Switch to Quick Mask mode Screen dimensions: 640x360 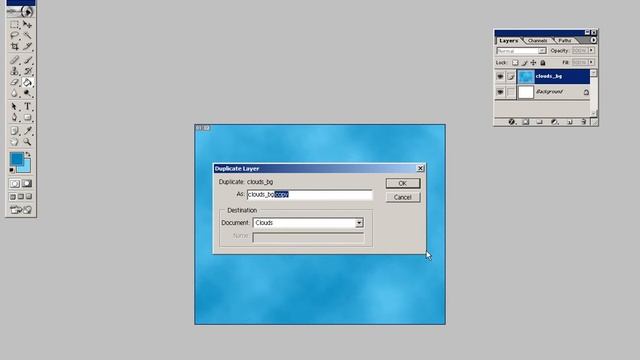pyautogui.click(x=27, y=184)
